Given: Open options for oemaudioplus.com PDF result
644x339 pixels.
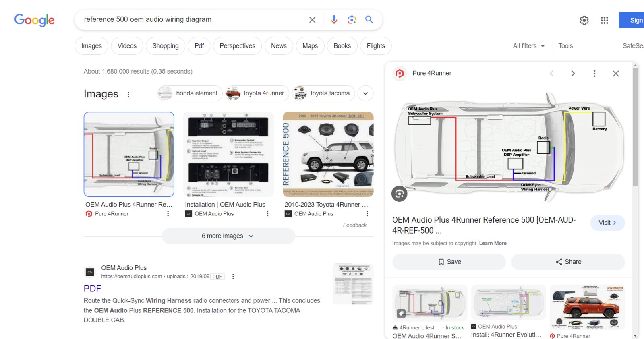Looking at the screenshot, I should tap(233, 277).
